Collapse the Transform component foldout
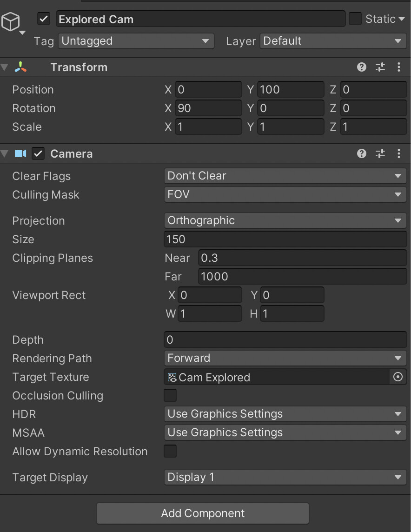Viewport: 411px width, 532px height. [5, 67]
